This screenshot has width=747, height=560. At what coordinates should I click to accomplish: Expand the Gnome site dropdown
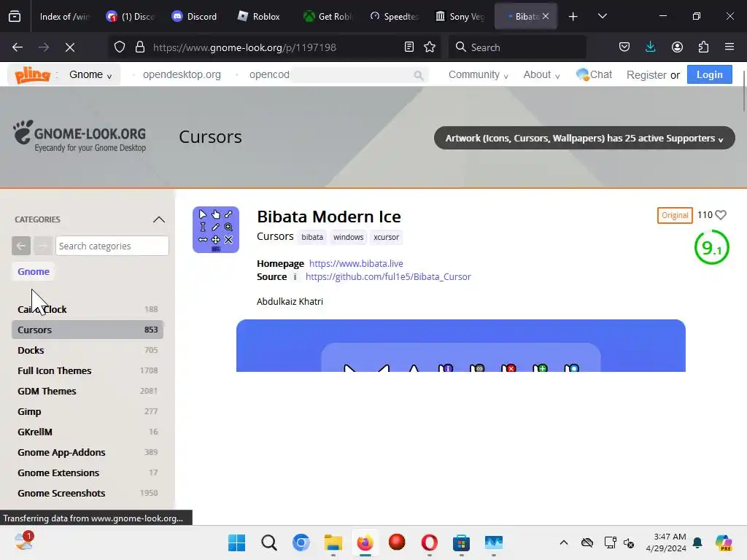[90, 75]
